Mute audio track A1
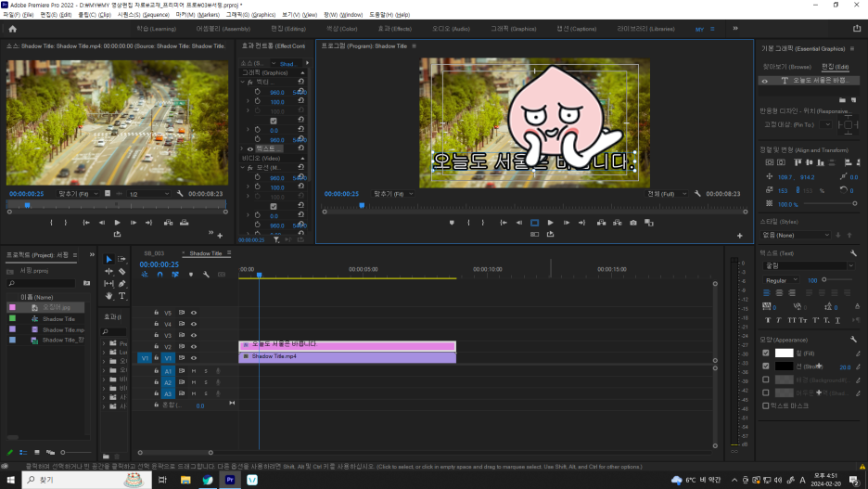This screenshot has height=489, width=868. [194, 371]
